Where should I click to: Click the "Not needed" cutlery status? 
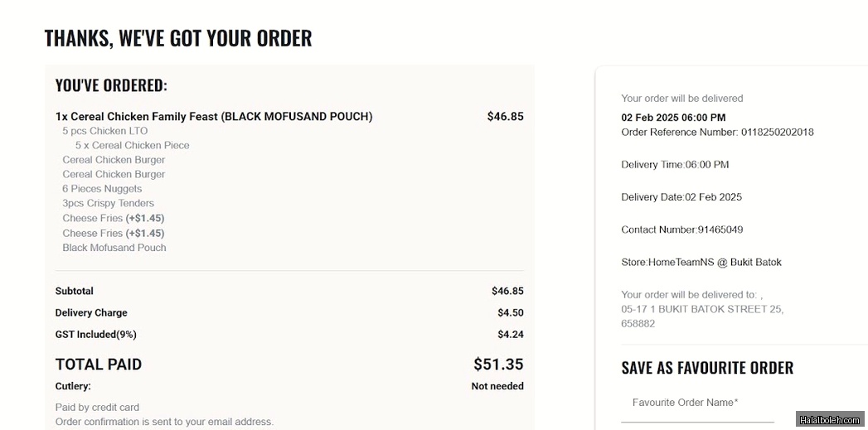coord(497,386)
